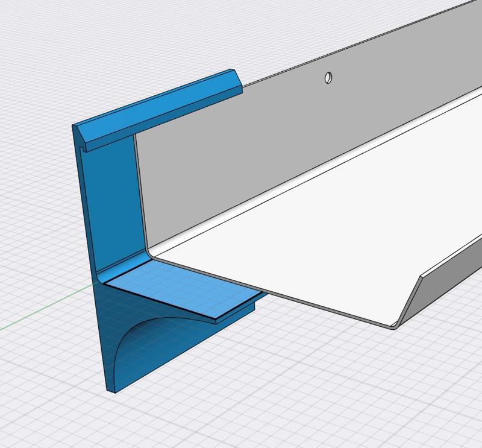Click the mounting hole on the back wall
This screenshot has width=482, height=448.
click(327, 77)
